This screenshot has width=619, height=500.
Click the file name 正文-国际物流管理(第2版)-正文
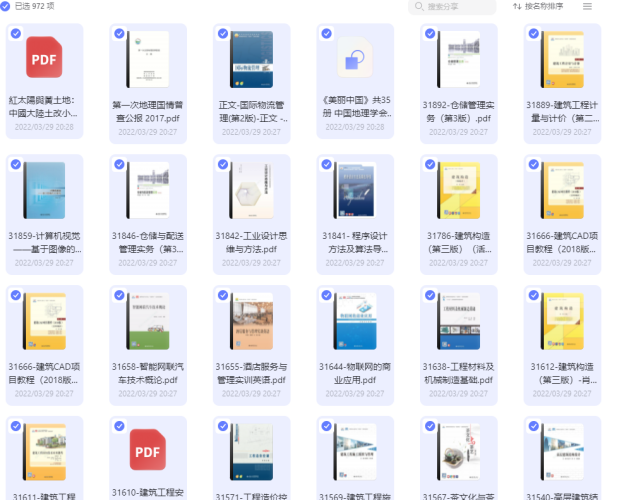253,112
